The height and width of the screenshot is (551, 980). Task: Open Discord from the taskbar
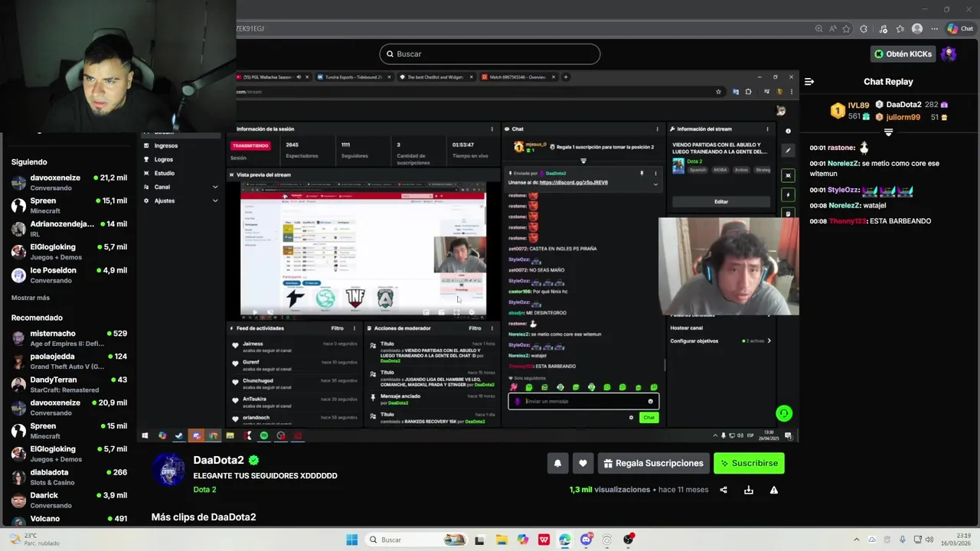click(x=586, y=540)
